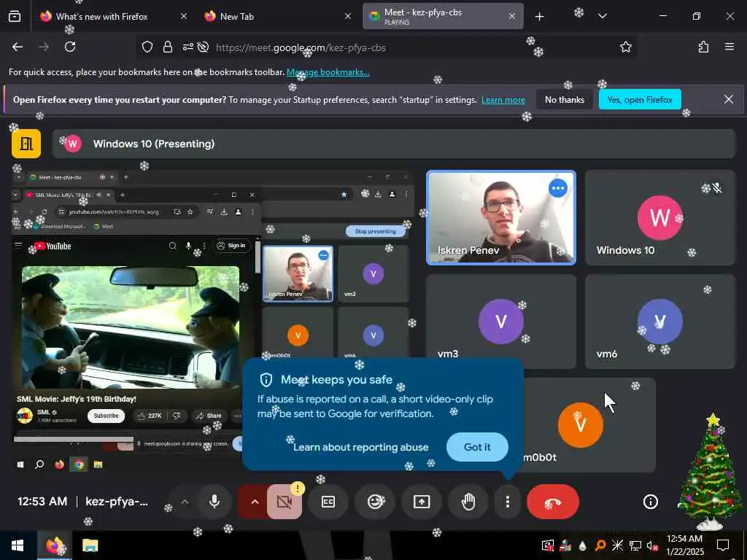Click the site security padlock icon
This screenshot has width=747, height=560.
pos(168,47)
